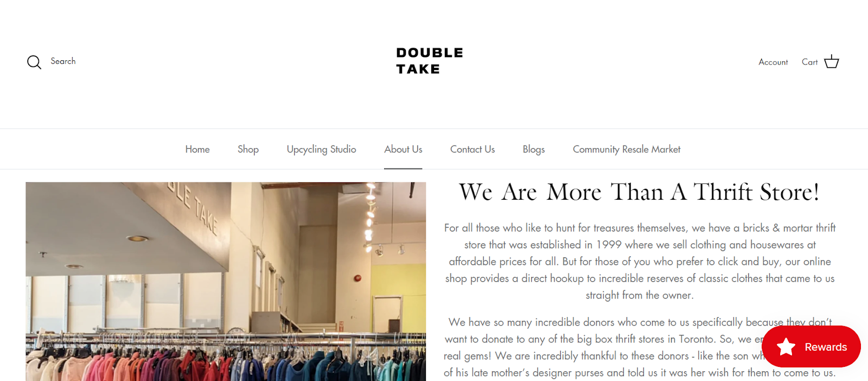The image size is (868, 381).
Task: Open Upcycling Studio in navigation
Action: tap(321, 149)
